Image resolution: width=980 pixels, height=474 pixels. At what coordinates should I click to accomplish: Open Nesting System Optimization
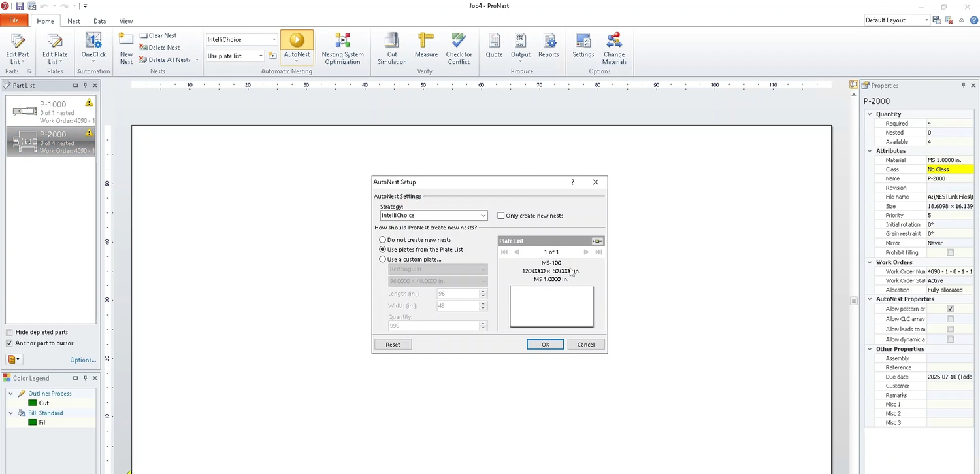click(x=342, y=48)
